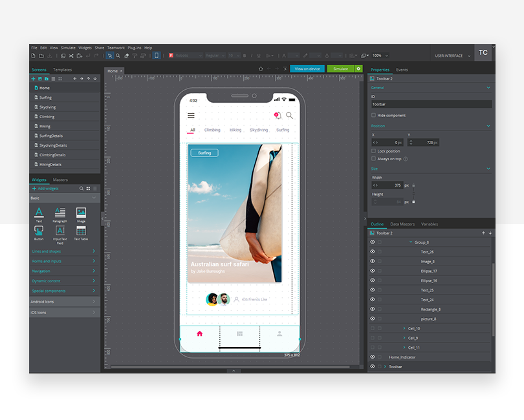Click the hamburger menu in phone mockup

click(191, 116)
